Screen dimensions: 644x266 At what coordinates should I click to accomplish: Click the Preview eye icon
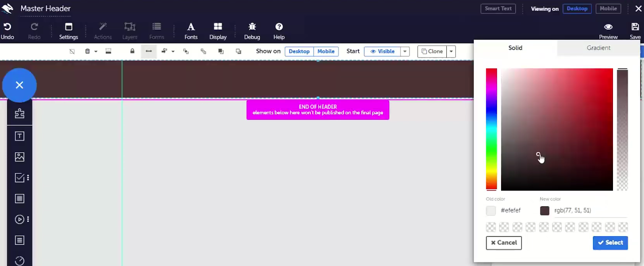[608, 27]
